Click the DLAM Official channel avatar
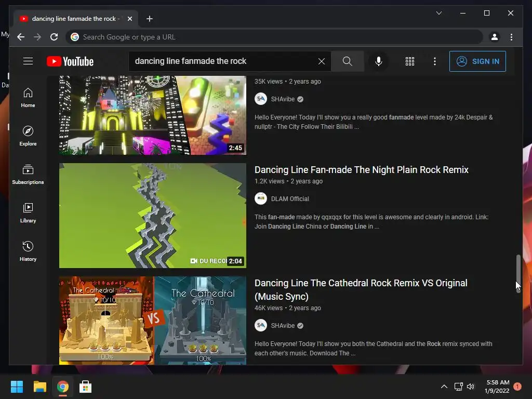The height and width of the screenshot is (399, 532). tap(261, 199)
